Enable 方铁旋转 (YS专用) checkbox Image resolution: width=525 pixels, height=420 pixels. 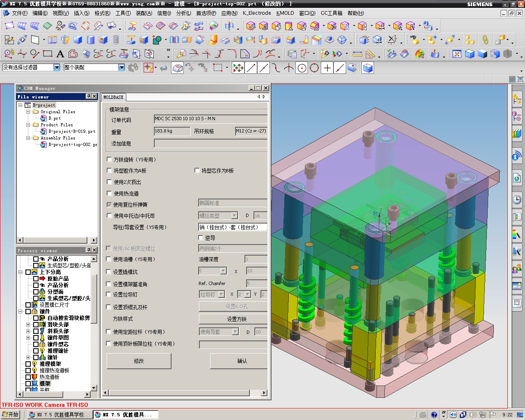[x=109, y=159]
